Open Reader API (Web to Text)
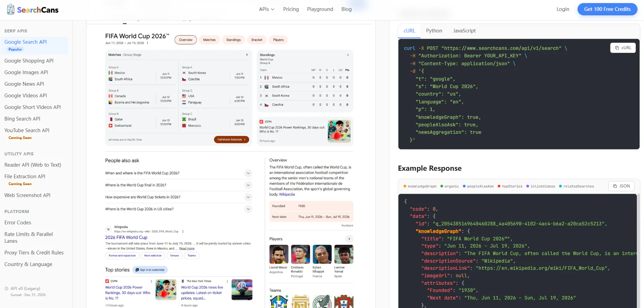This screenshot has width=644, height=308. point(33,165)
